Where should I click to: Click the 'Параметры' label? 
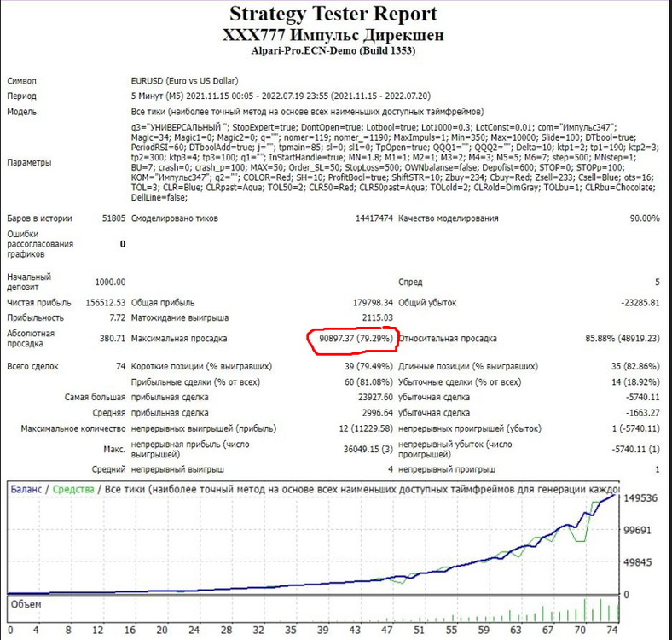click(29, 163)
